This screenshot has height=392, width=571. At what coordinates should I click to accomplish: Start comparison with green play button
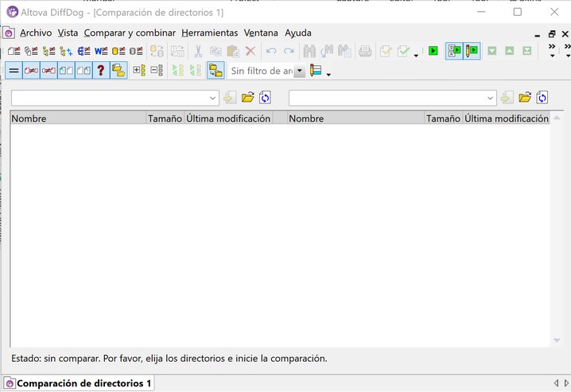click(433, 51)
